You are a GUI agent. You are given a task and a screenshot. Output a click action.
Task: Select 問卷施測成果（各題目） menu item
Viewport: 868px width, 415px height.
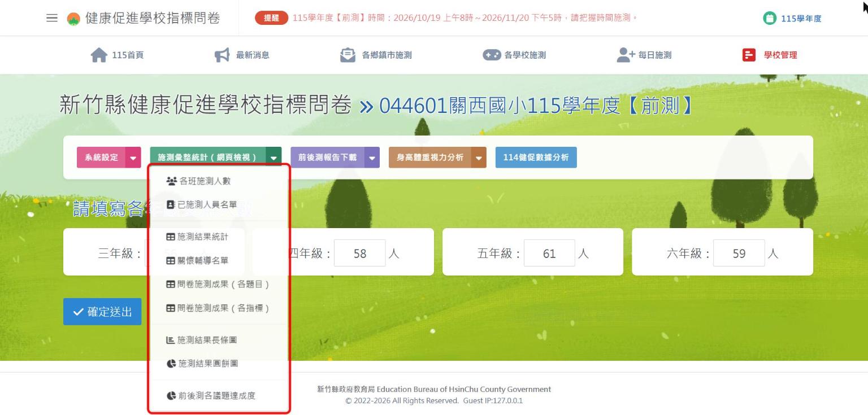(219, 285)
